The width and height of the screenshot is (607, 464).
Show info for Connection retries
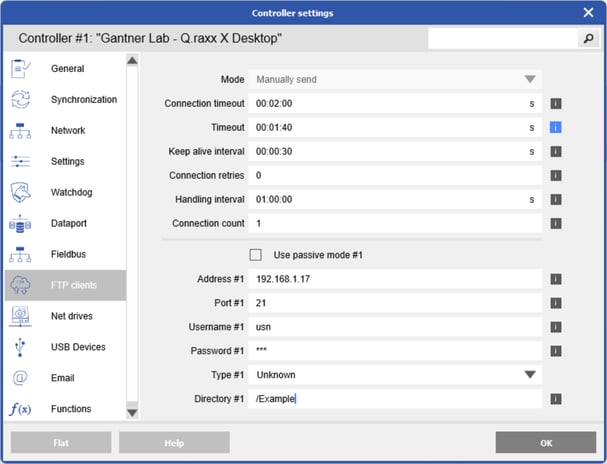point(556,175)
